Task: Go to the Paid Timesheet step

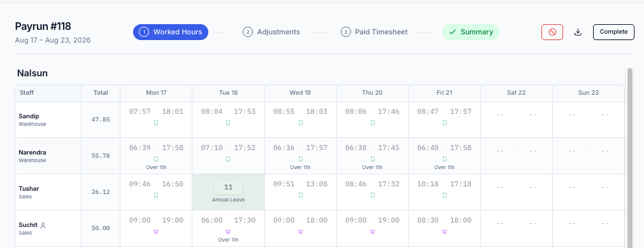Action: coord(374,32)
